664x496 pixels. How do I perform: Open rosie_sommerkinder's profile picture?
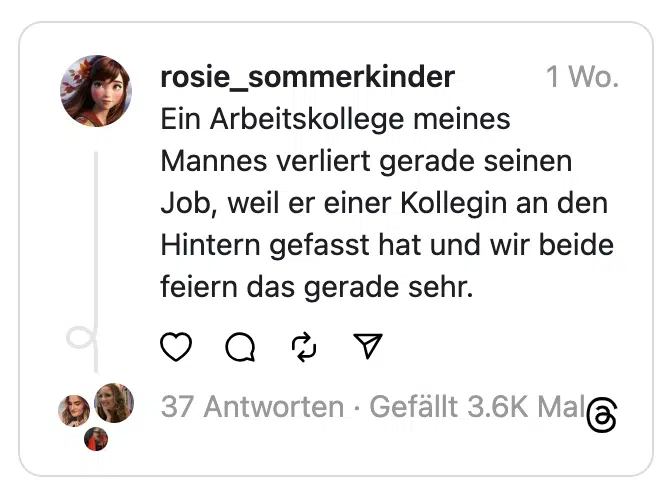click(97, 91)
